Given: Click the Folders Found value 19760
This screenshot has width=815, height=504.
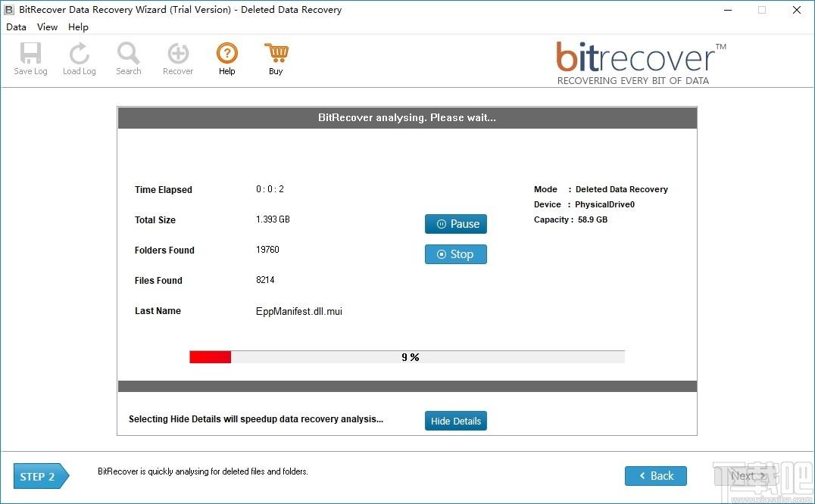Looking at the screenshot, I should coord(267,250).
